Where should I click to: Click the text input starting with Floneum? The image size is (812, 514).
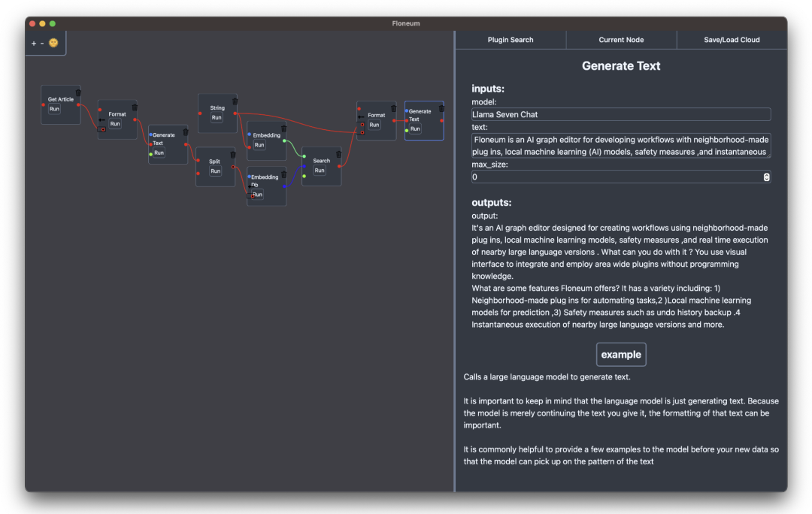621,146
